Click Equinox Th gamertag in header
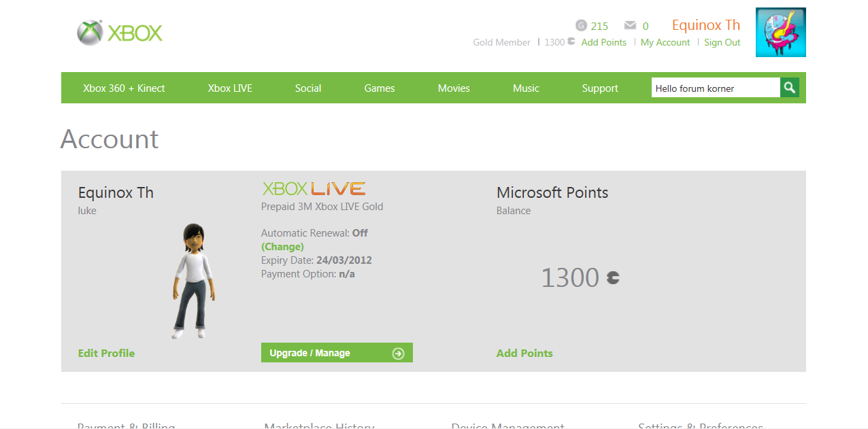 706,25
